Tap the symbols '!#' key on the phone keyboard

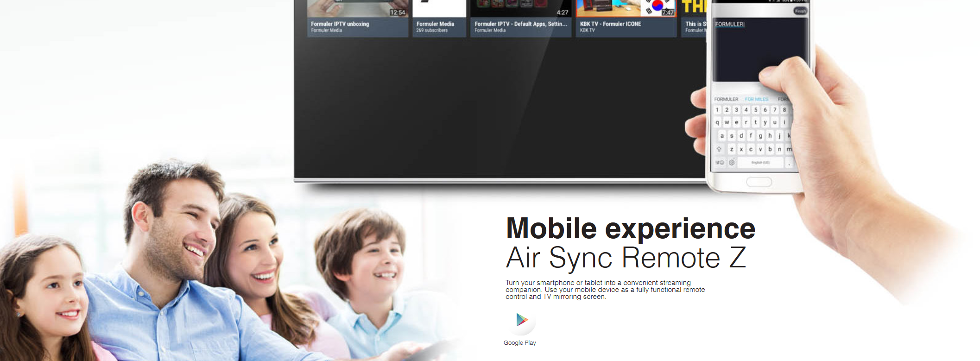pos(719,163)
